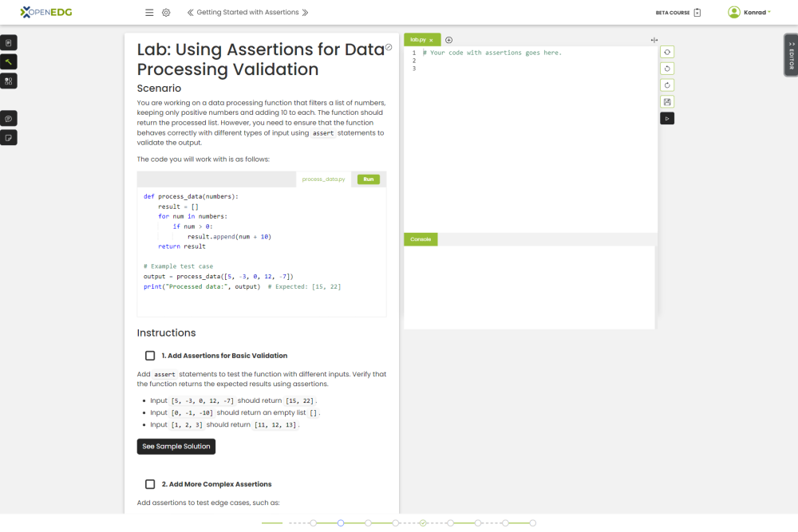Open the sticky note sidebar icon
798x532 pixels.
[9, 137]
